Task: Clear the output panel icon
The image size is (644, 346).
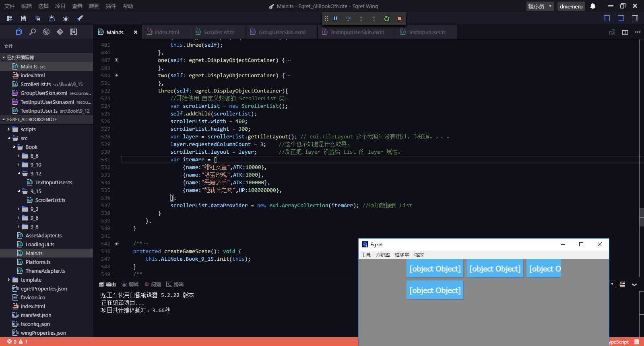Action: tap(622, 284)
